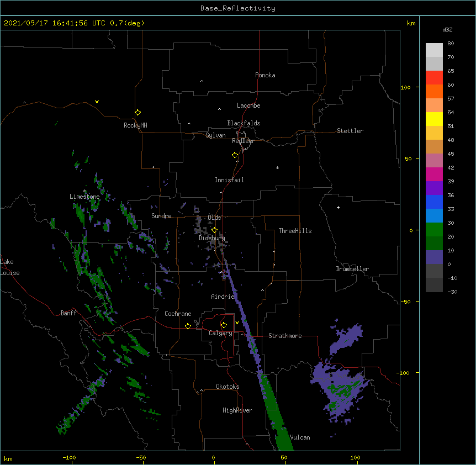The height and width of the screenshot is (465, 476).
Task: Click the dBZ legend heading
Action: [x=447, y=29]
